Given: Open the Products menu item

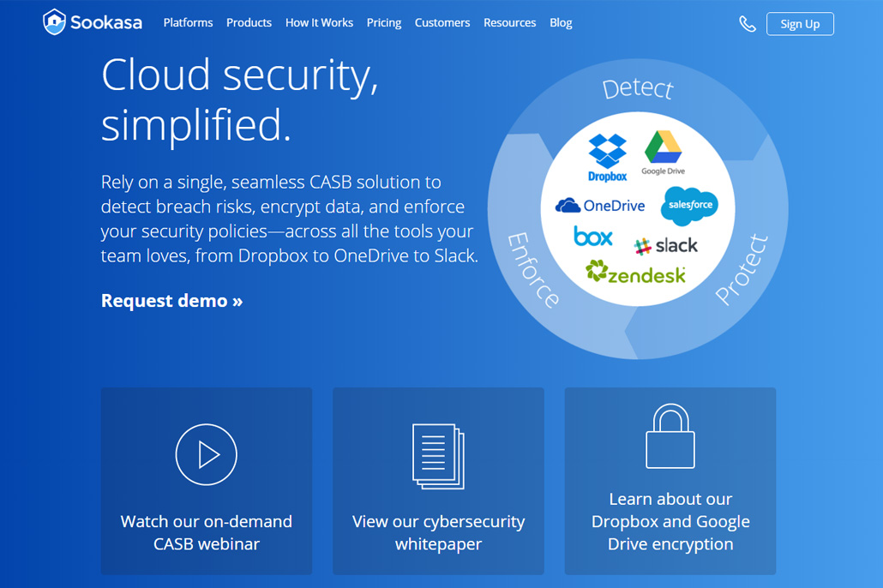Looking at the screenshot, I should pyautogui.click(x=249, y=23).
